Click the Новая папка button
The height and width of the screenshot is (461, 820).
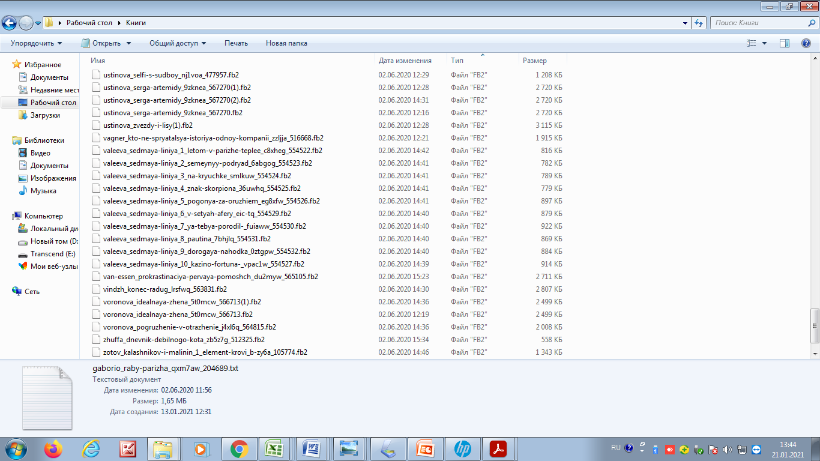pos(286,44)
